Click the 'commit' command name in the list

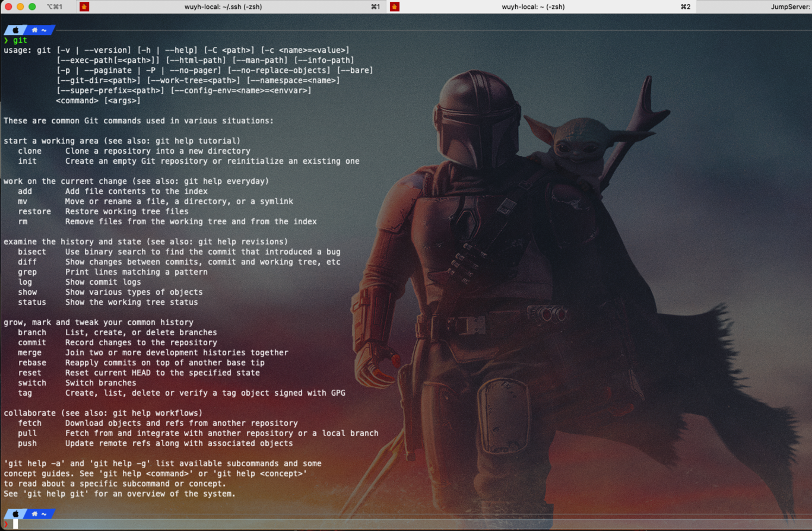pos(32,343)
